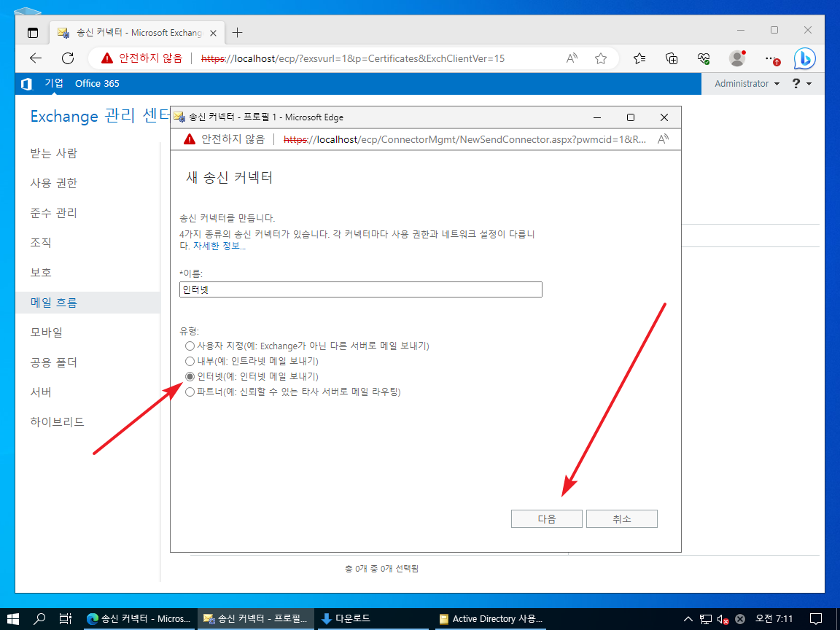Open the Bing chat sidebar icon
Image resolution: width=840 pixels, height=630 pixels.
click(x=805, y=58)
